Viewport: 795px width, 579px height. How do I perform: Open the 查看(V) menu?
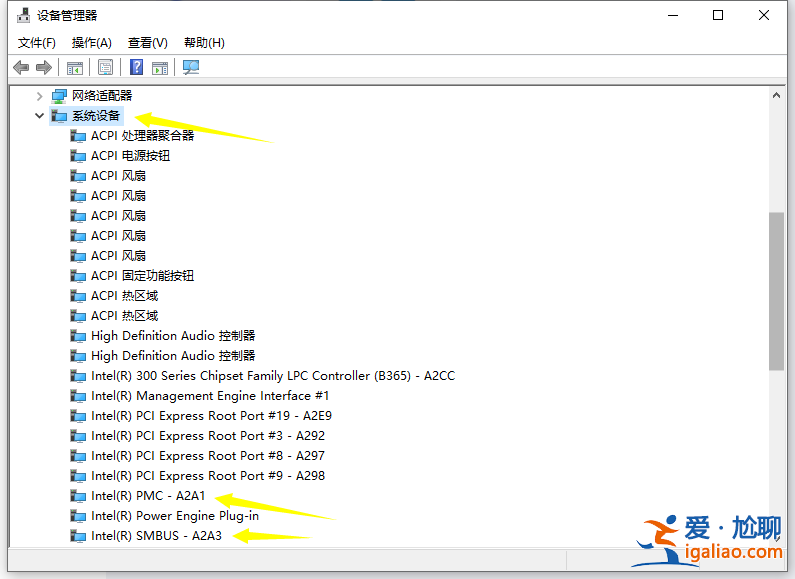tap(148, 43)
